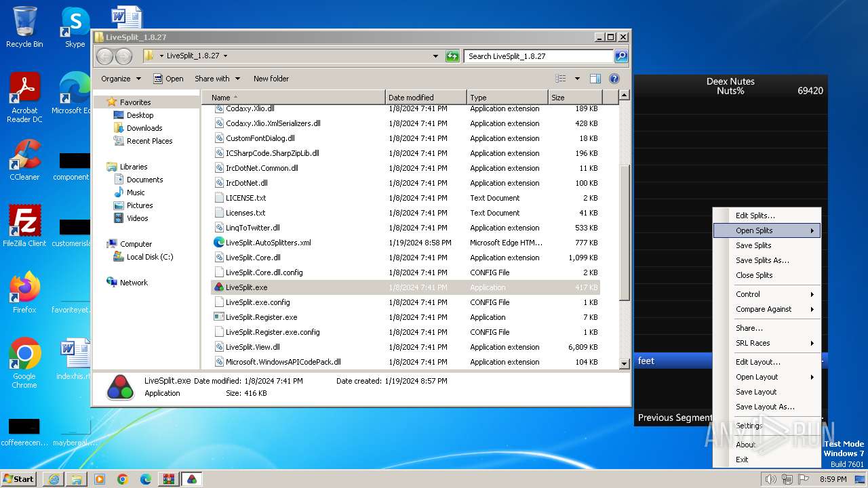Open the Skype desktop shortcut
The width and height of the screenshot is (868, 488).
tap(75, 27)
